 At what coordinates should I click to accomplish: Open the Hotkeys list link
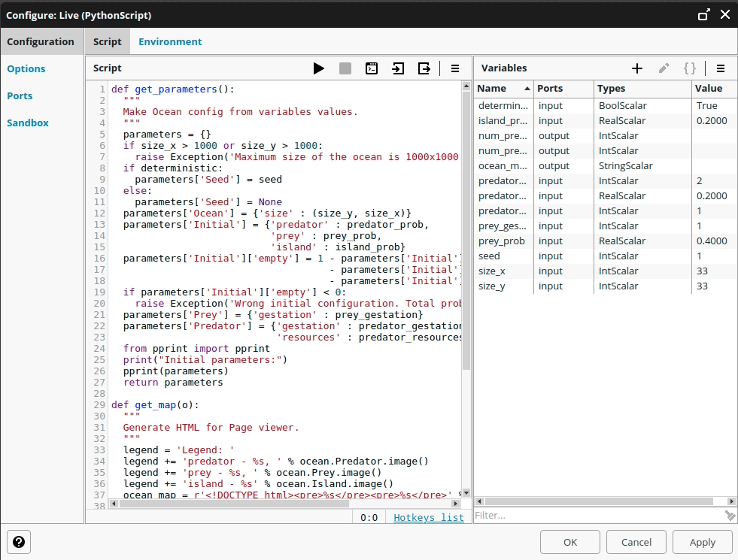pos(429,518)
